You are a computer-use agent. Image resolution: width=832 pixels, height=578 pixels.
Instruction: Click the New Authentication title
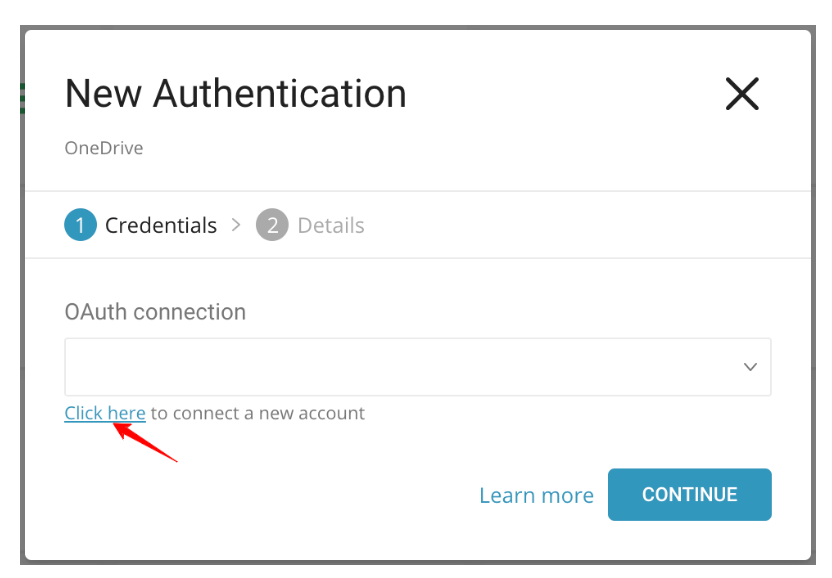[x=236, y=94]
